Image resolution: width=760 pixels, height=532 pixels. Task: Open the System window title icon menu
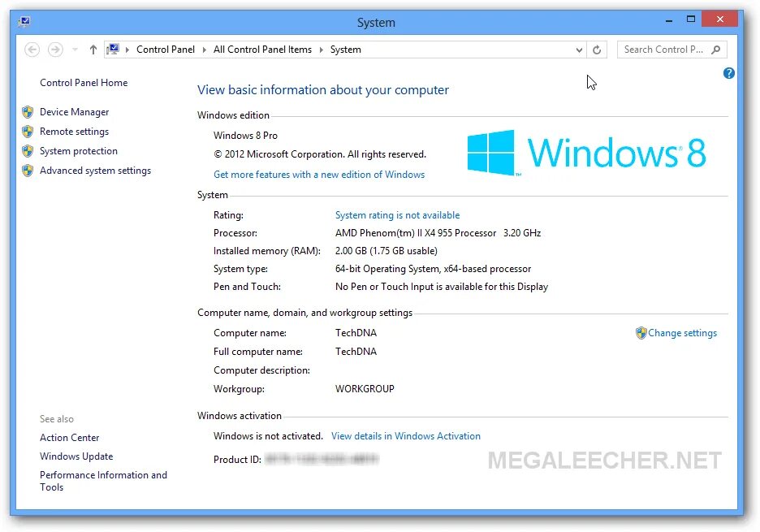pyautogui.click(x=24, y=22)
